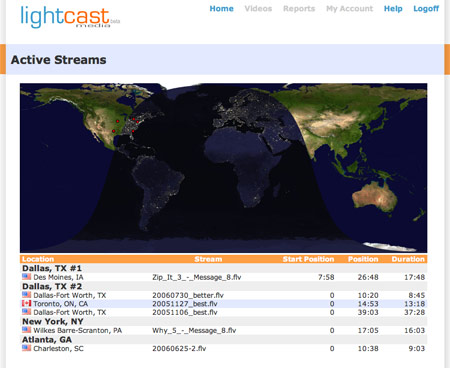Click stream 20051106_best.flv

click(185, 312)
